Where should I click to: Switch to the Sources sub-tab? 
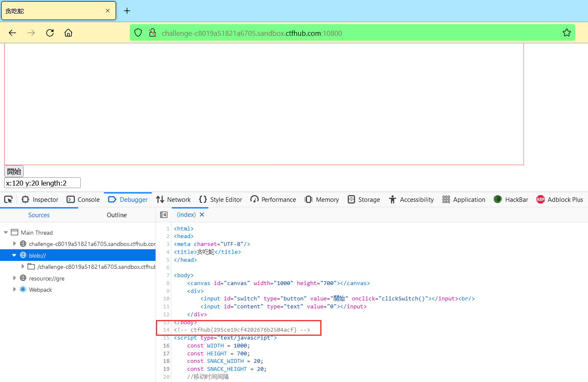point(39,215)
